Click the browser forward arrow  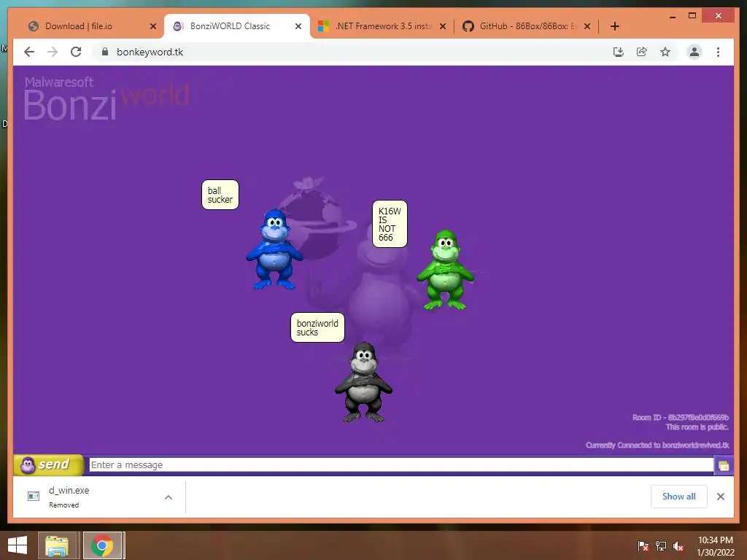click(x=53, y=52)
